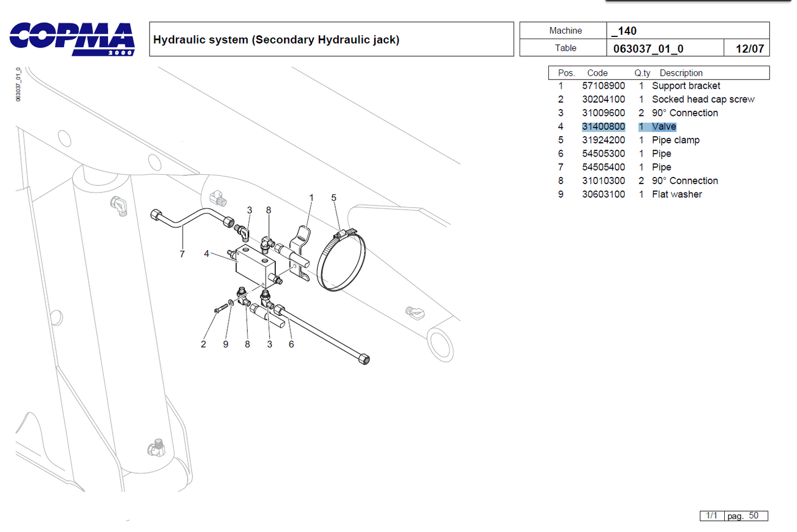Click the Flat washer entry in parts list

pyautogui.click(x=677, y=195)
